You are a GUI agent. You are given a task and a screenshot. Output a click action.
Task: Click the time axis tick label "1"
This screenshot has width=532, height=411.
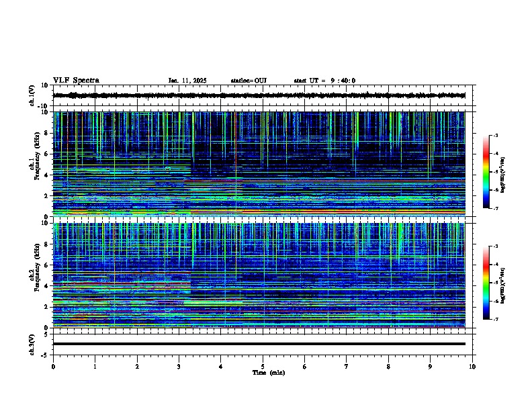pos(95,367)
